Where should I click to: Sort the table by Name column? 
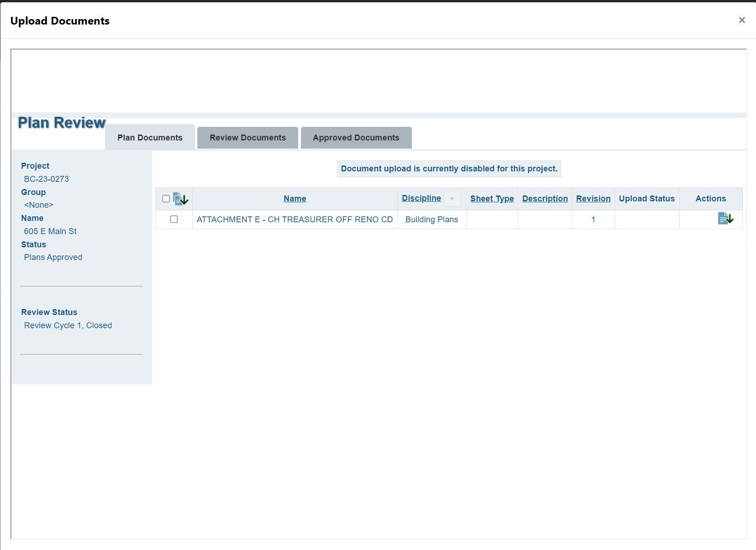295,199
